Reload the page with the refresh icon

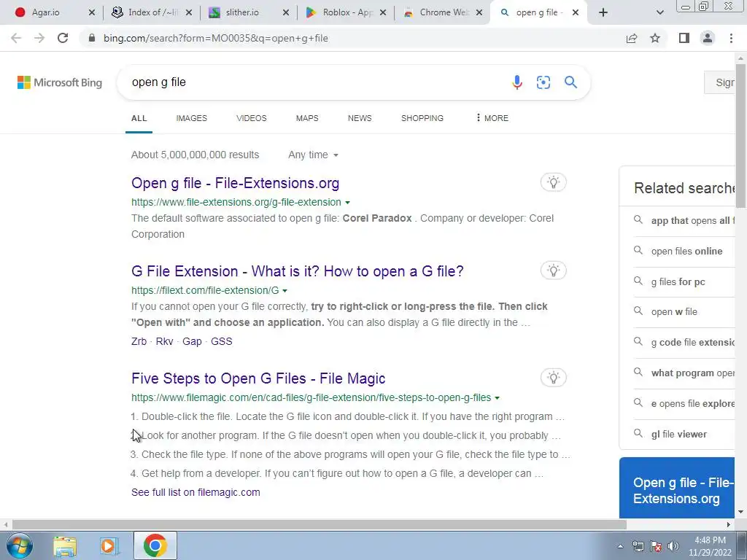(x=63, y=38)
